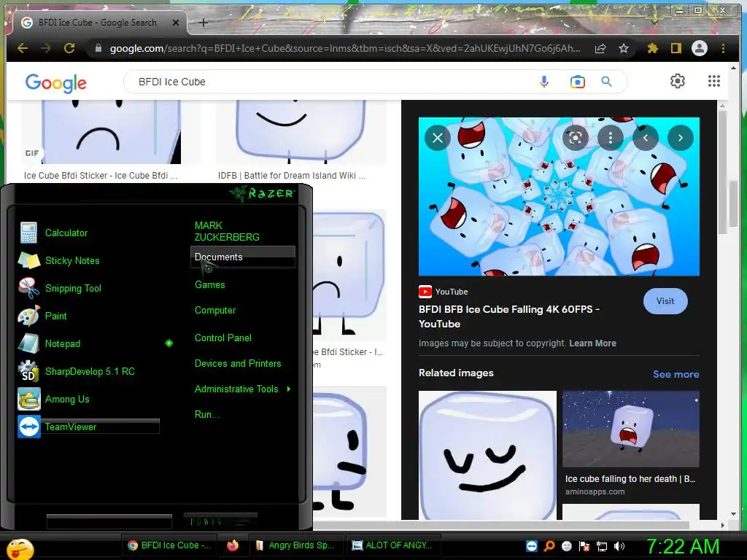This screenshot has height=560, width=747.
Task: Open the Learn More copyright link
Action: coord(592,343)
